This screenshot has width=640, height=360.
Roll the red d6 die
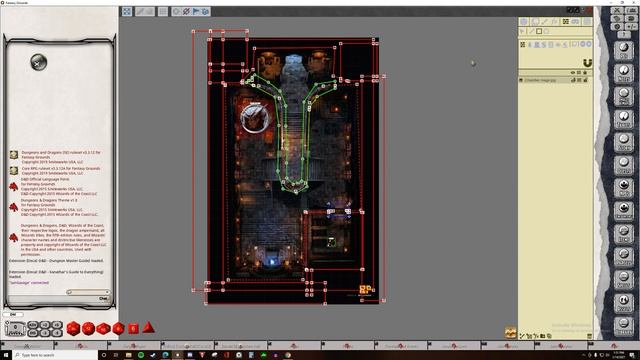click(x=133, y=328)
